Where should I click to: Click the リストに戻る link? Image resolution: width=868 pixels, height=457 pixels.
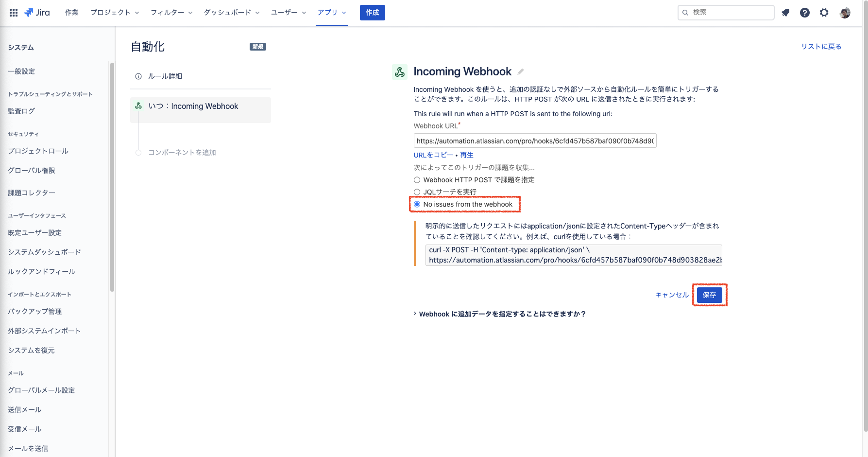(x=821, y=47)
